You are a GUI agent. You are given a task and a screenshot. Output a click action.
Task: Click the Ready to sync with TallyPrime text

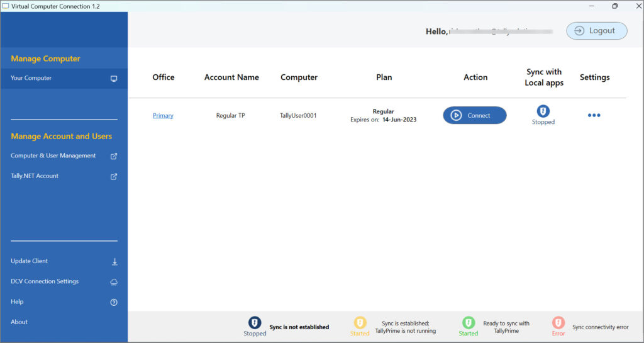[x=506, y=327]
